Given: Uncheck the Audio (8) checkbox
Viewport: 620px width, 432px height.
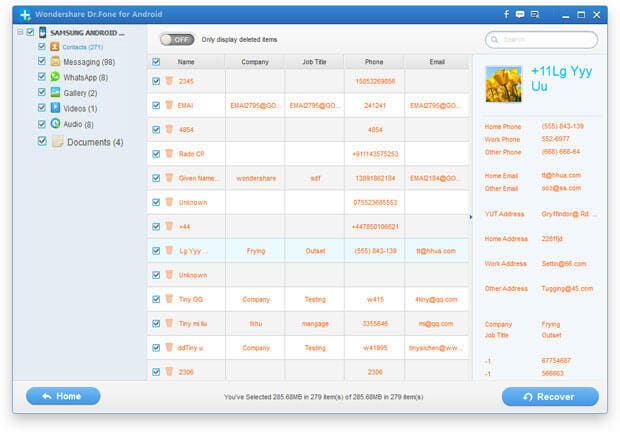Looking at the screenshot, I should pos(42,124).
